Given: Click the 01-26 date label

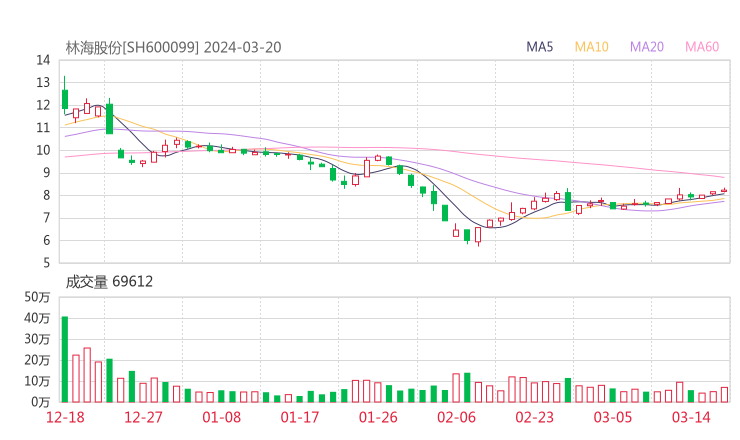Looking at the screenshot, I should coord(378,417).
